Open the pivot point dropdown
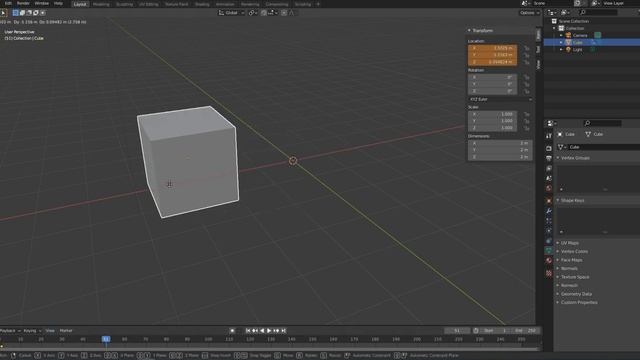 (x=253, y=13)
